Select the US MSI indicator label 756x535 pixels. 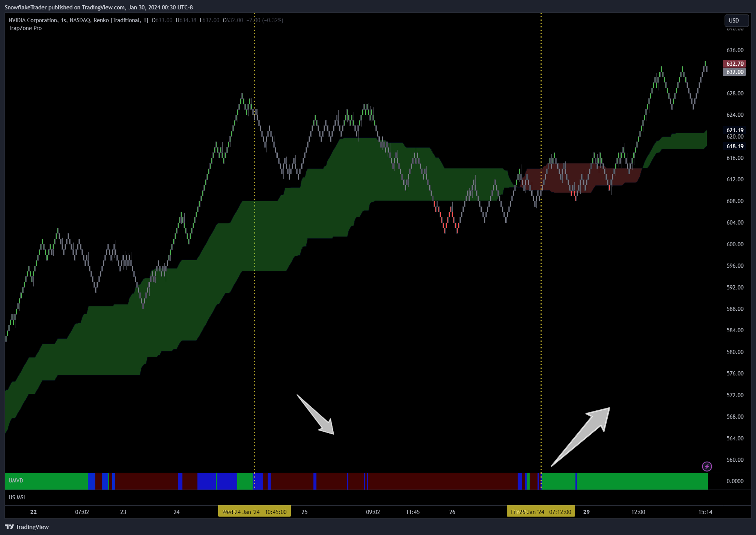17,497
